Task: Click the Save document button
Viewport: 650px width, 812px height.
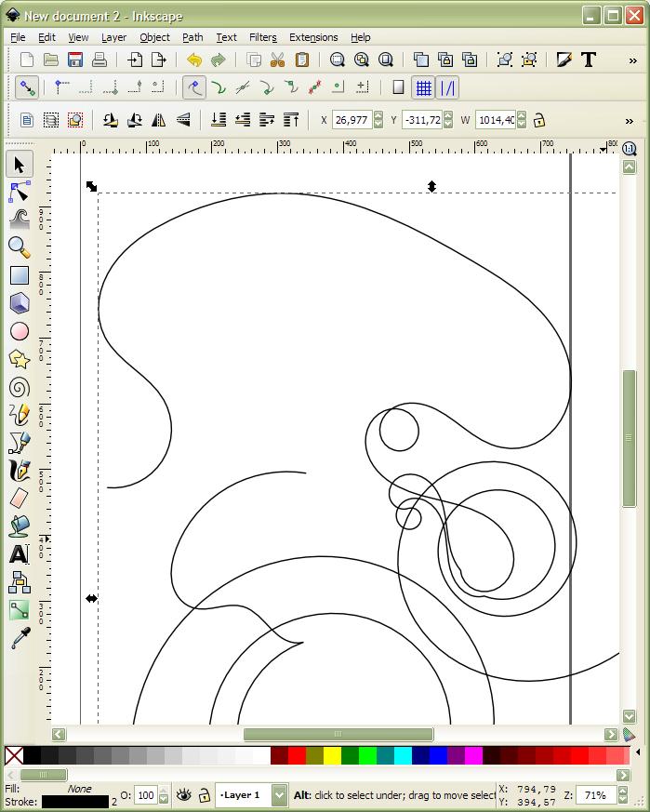Action: point(75,60)
